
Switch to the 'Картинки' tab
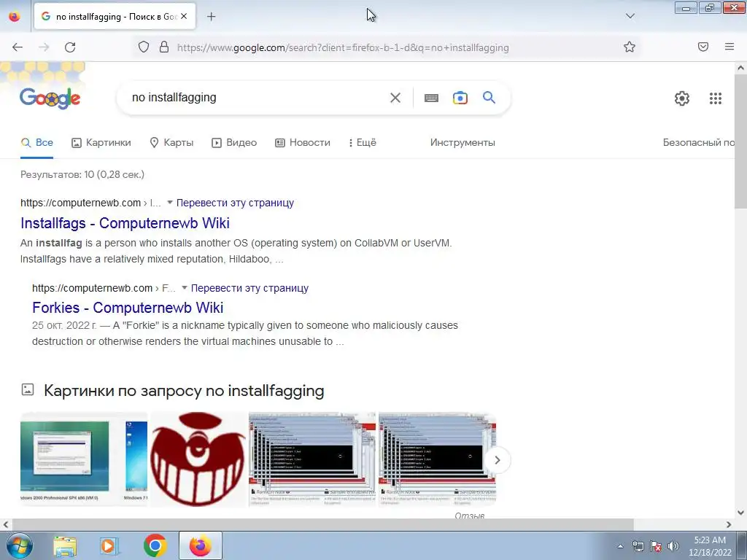(x=101, y=142)
